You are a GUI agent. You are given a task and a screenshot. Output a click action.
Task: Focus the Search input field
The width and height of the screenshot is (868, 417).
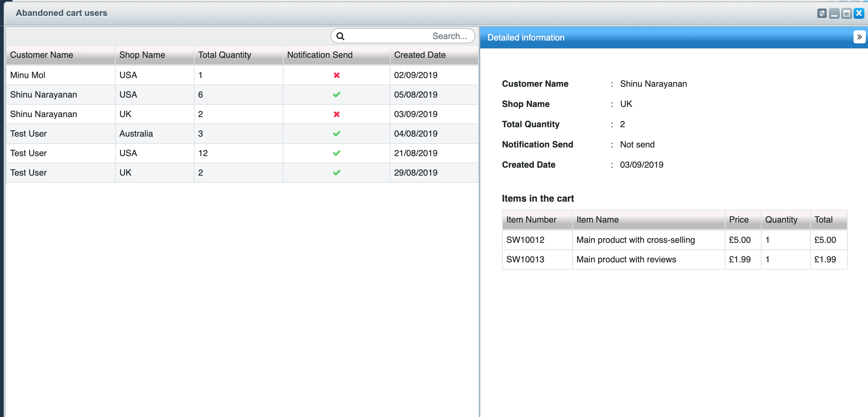point(403,36)
